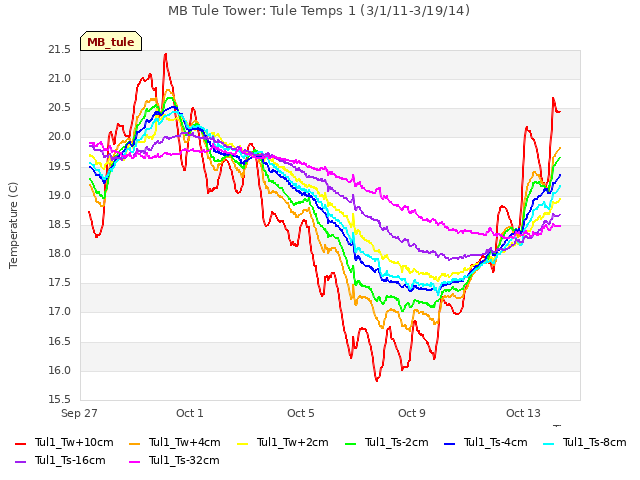Click the purple Tul1_Ts-16cm legend swatch

[20, 461]
